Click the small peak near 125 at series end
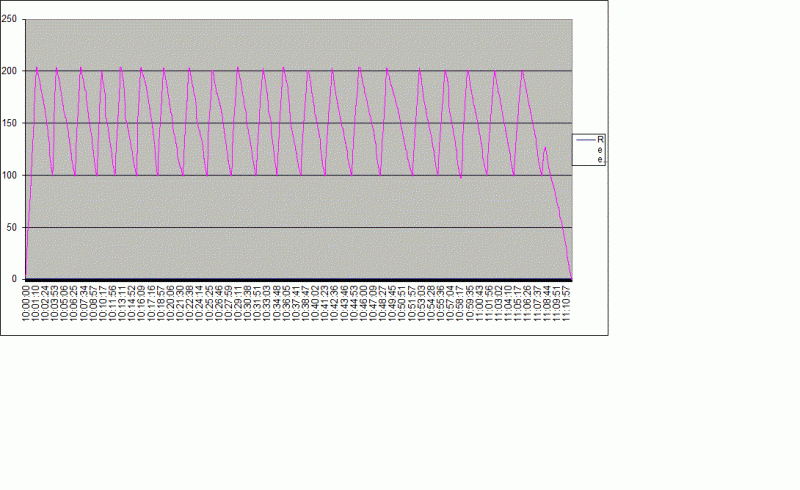This screenshot has height=490, width=800. point(545,148)
